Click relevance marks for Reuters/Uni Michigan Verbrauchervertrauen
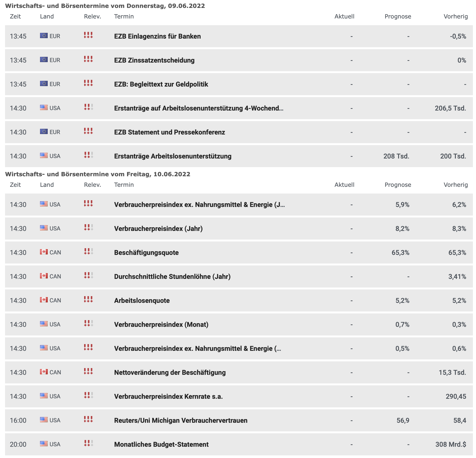 click(88, 419)
